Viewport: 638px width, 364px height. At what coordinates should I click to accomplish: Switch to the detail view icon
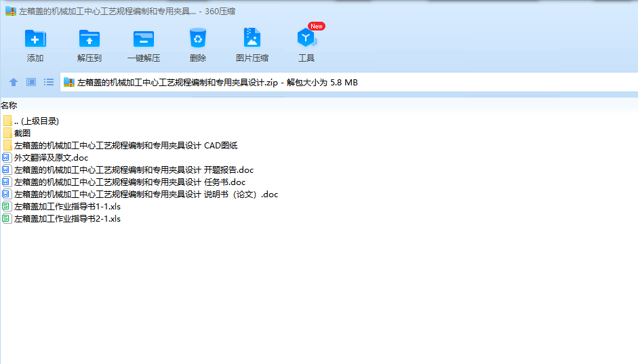tap(31, 82)
